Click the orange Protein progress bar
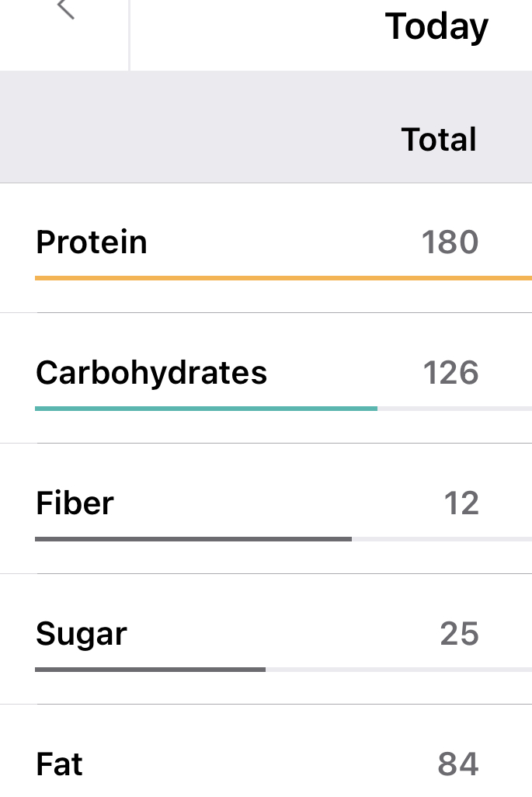Image resolution: width=532 pixels, height=797 pixels. [283, 277]
